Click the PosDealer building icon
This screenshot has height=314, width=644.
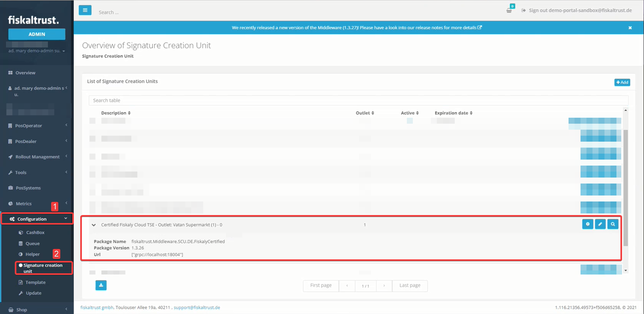point(10,141)
